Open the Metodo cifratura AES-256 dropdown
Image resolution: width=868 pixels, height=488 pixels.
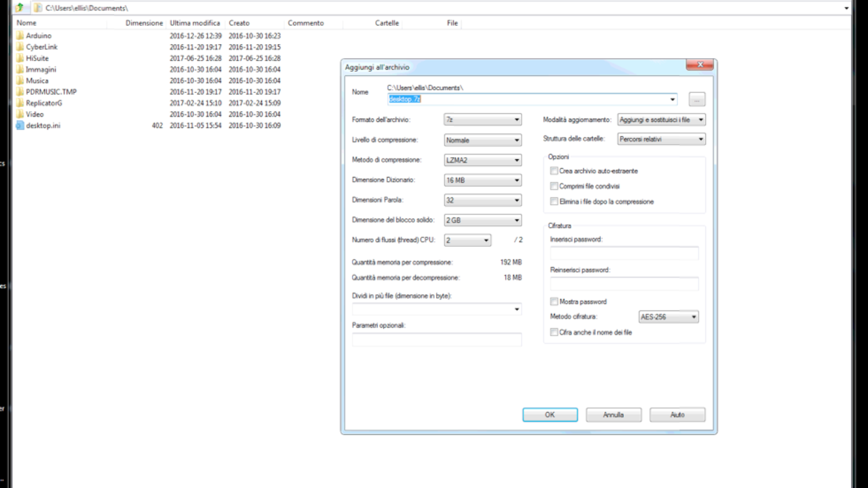(x=669, y=317)
